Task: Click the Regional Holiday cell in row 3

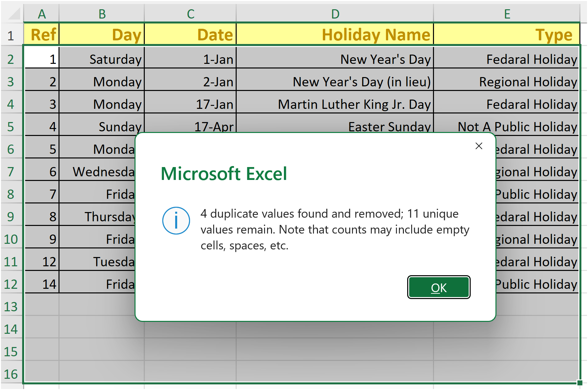Action: point(507,82)
